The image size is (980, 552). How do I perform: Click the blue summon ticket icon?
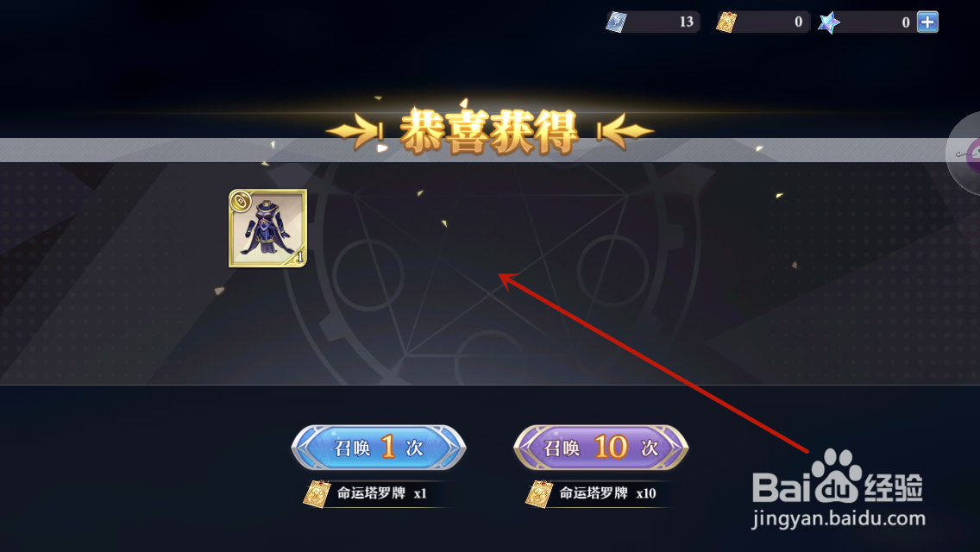[x=616, y=22]
